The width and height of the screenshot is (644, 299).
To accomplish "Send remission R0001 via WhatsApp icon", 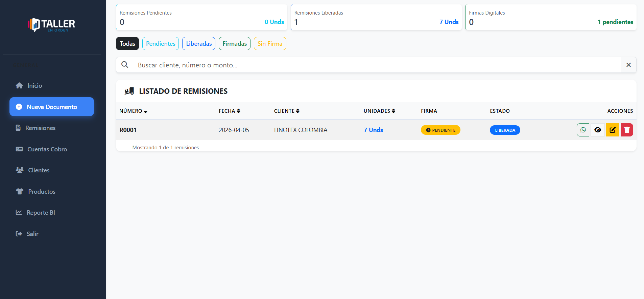I will click(583, 130).
